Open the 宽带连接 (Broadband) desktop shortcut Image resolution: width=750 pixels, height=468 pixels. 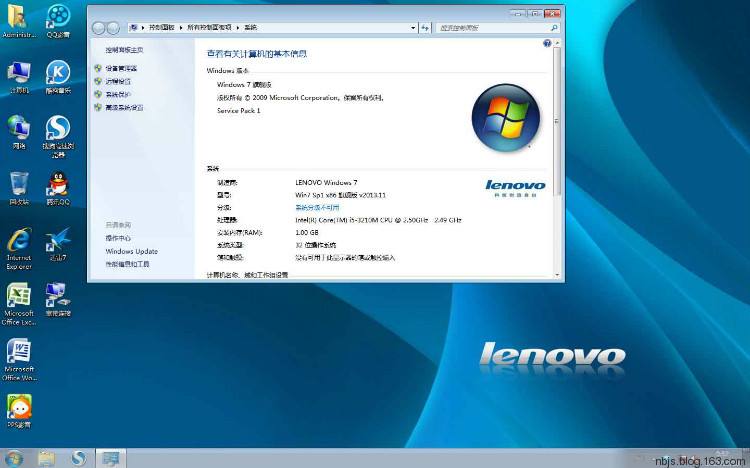pyautogui.click(x=58, y=300)
